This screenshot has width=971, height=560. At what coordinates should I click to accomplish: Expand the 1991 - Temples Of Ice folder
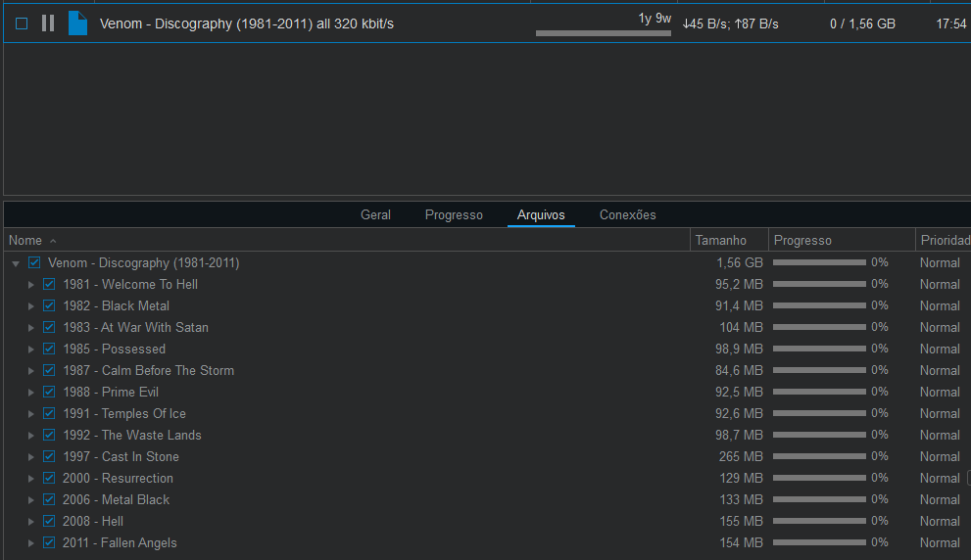[x=30, y=414]
